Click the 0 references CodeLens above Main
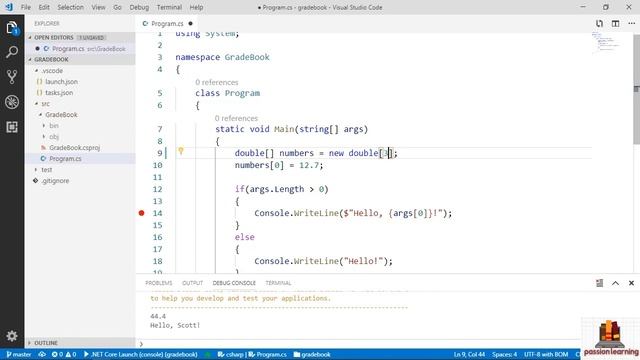640x360 pixels. pos(236,118)
